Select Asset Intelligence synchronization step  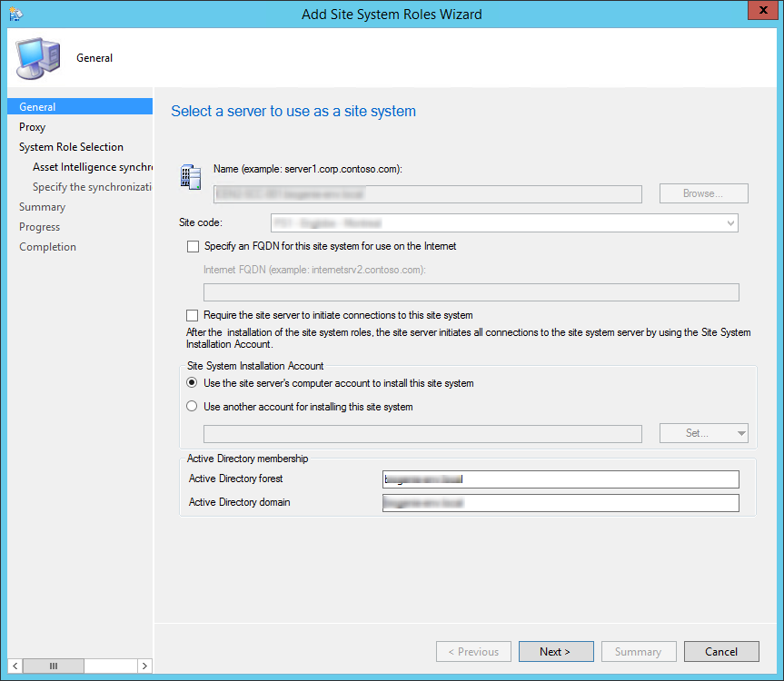coord(93,167)
